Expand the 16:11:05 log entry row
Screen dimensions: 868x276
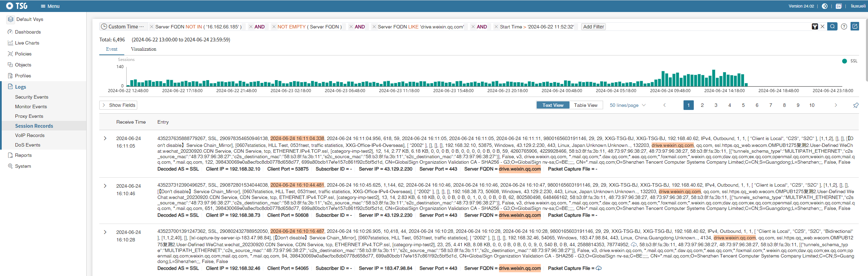pos(105,138)
